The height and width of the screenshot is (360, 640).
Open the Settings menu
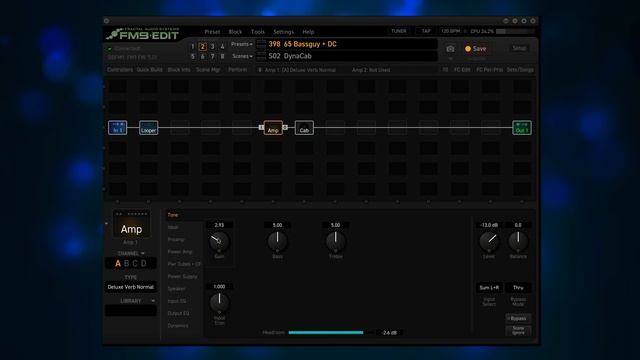[284, 32]
